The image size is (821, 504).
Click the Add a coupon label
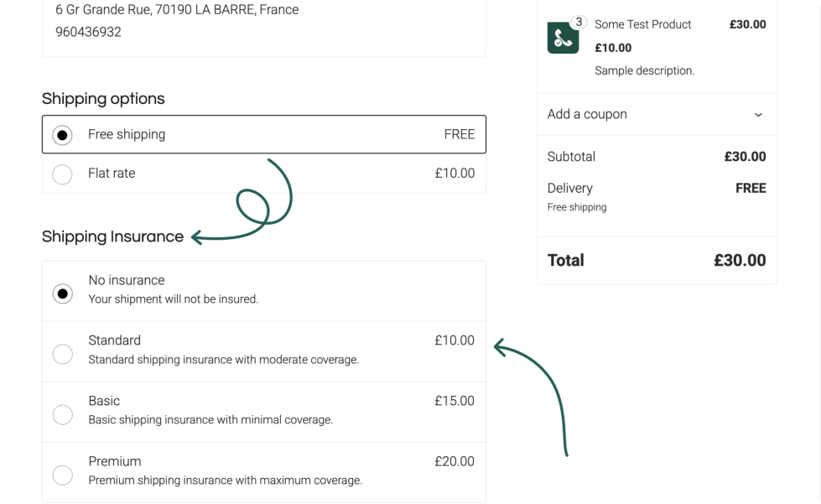tap(587, 114)
